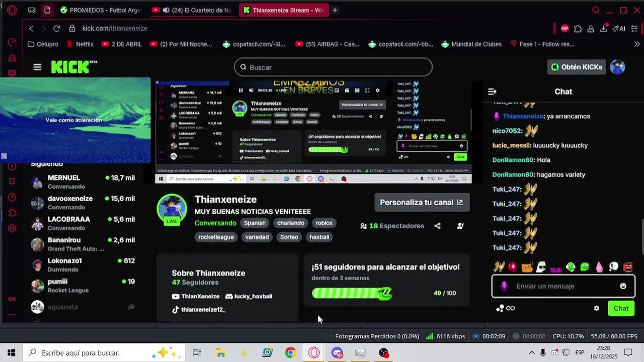Screen dimensions: 644x362
Task: Open the Conversando category link
Action: 215,223
